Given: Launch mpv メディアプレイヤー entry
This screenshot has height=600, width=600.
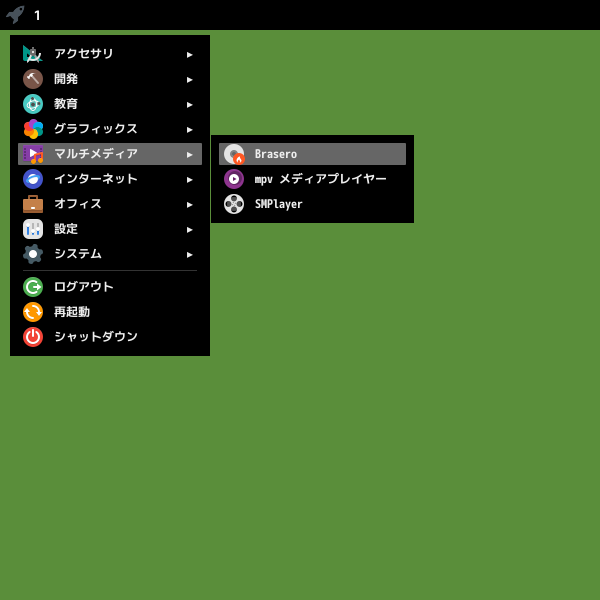Looking at the screenshot, I should pos(312,179).
